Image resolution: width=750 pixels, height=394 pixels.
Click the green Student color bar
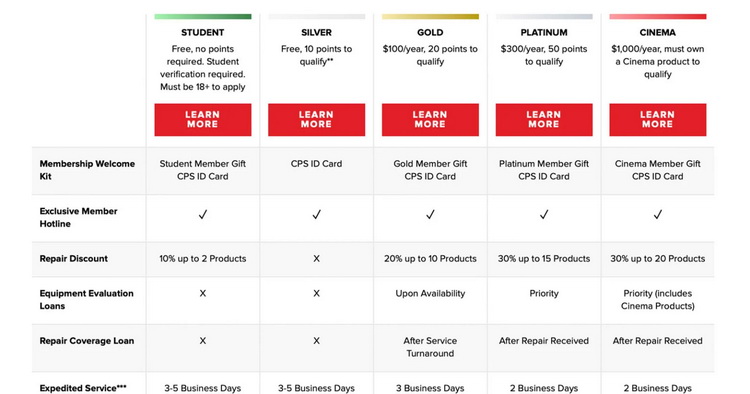click(202, 17)
